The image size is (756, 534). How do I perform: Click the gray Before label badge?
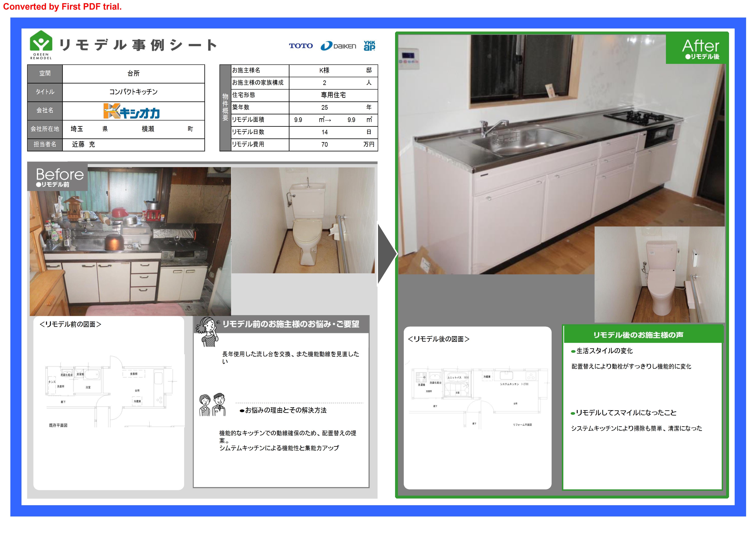(x=58, y=177)
